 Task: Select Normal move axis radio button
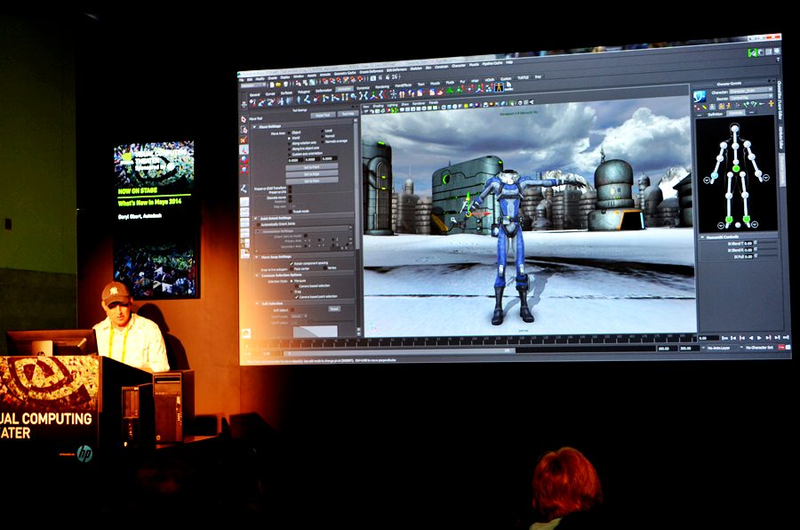pos(322,136)
